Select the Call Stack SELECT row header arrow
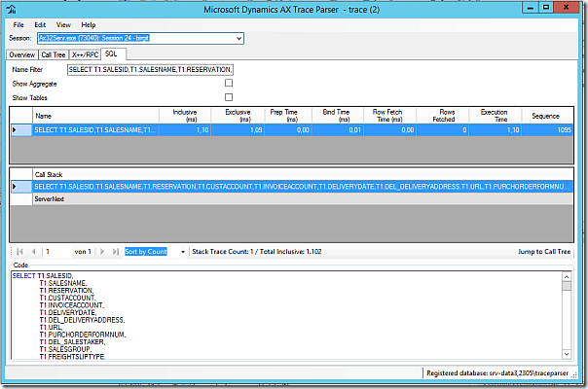Image resolution: width=588 pixels, height=389 pixels. coord(21,187)
